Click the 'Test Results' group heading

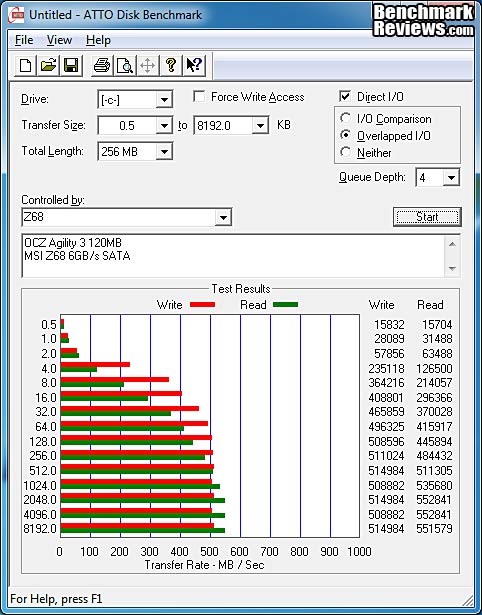241,289
